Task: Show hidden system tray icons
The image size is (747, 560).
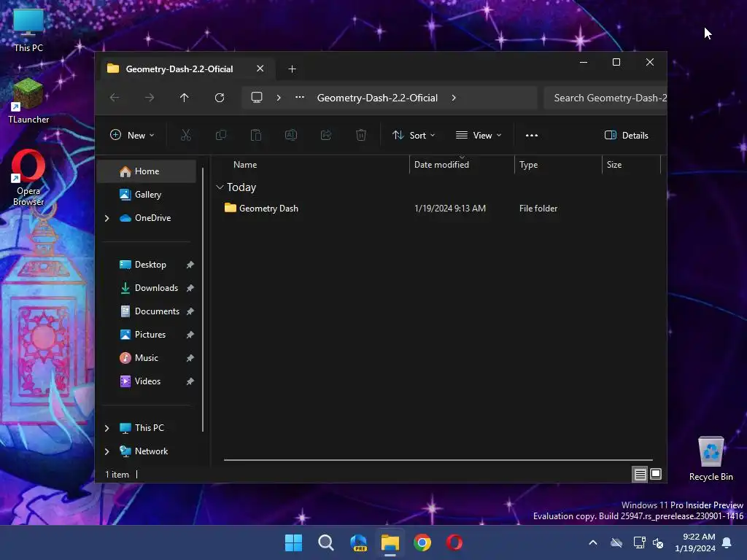Action: pyautogui.click(x=593, y=542)
